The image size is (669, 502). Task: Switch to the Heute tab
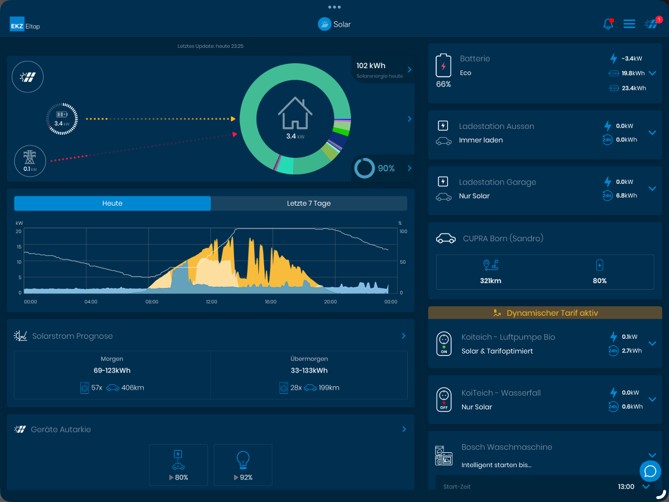(112, 203)
